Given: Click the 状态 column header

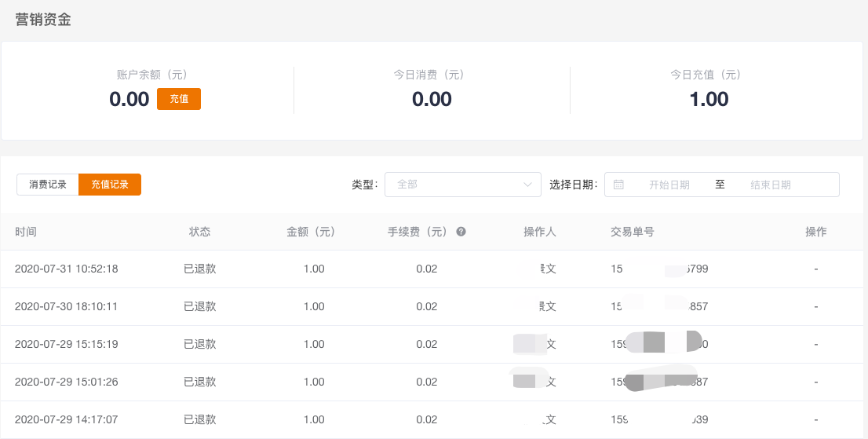Looking at the screenshot, I should (x=199, y=232).
